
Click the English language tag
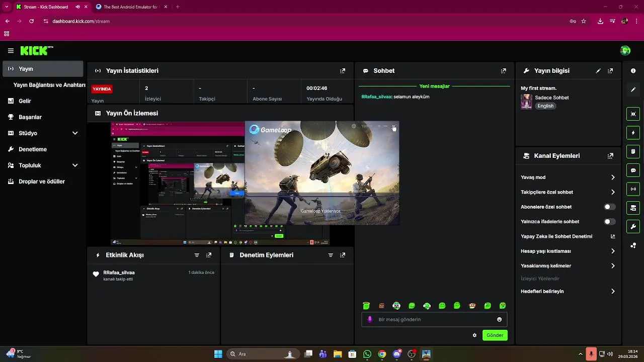point(545,106)
